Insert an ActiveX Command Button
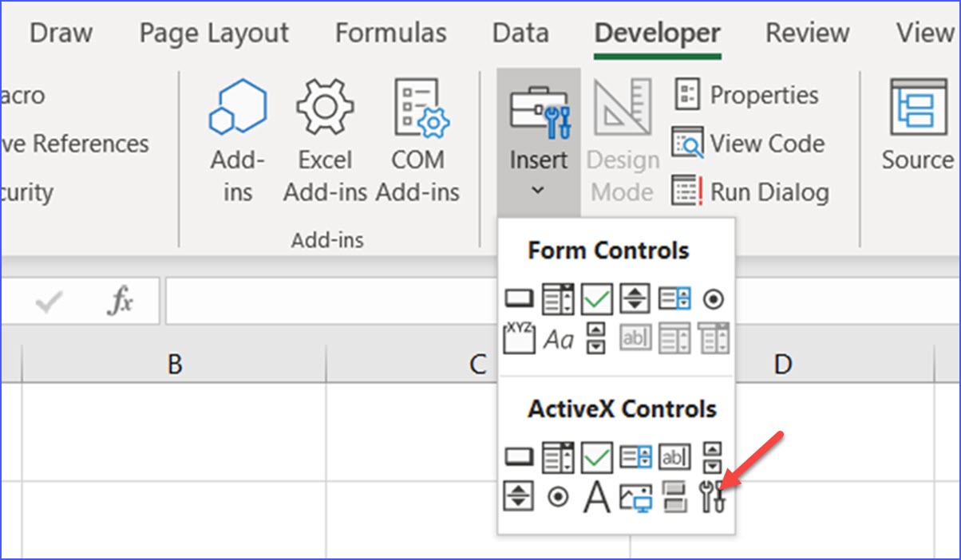Screen dimensions: 961x560 coord(520,457)
